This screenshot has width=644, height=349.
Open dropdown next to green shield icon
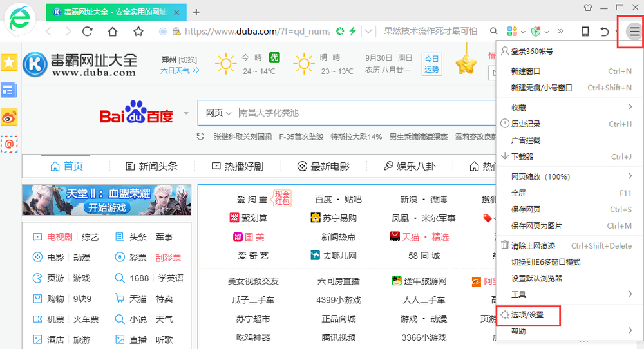coord(547,32)
